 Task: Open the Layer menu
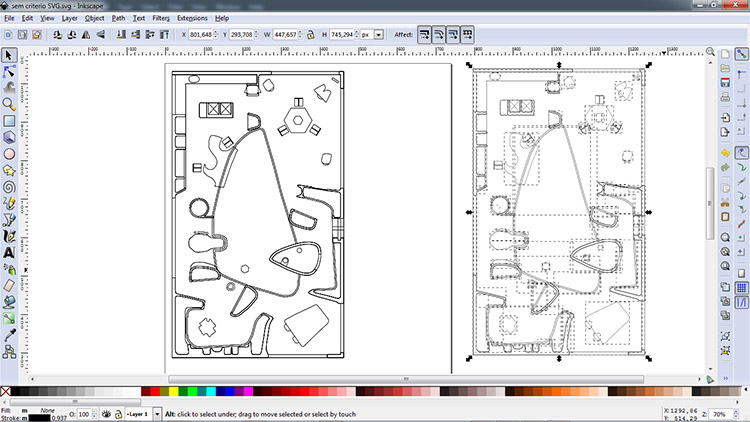pyautogui.click(x=69, y=18)
